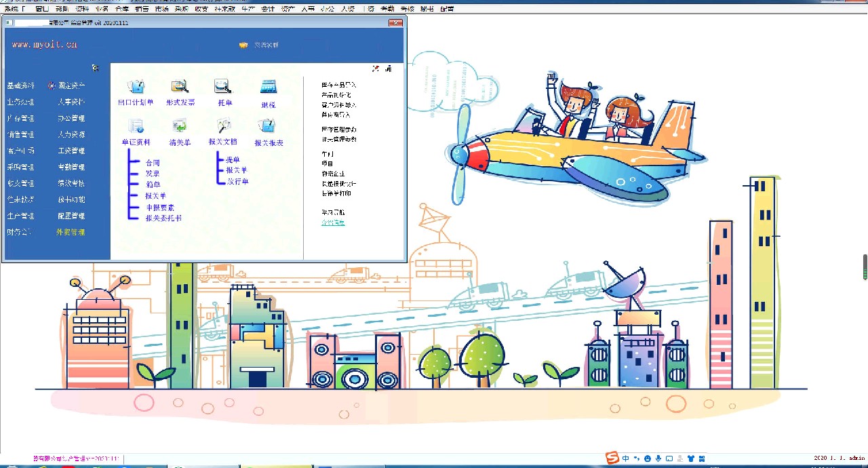Open the 报关报表 icon
This screenshot has height=468, width=868.
[267, 126]
